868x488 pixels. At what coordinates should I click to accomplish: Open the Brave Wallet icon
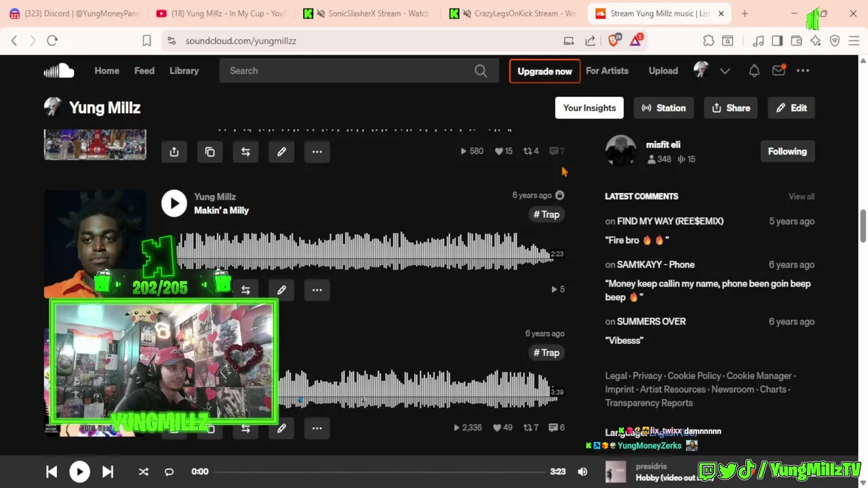pos(797,41)
